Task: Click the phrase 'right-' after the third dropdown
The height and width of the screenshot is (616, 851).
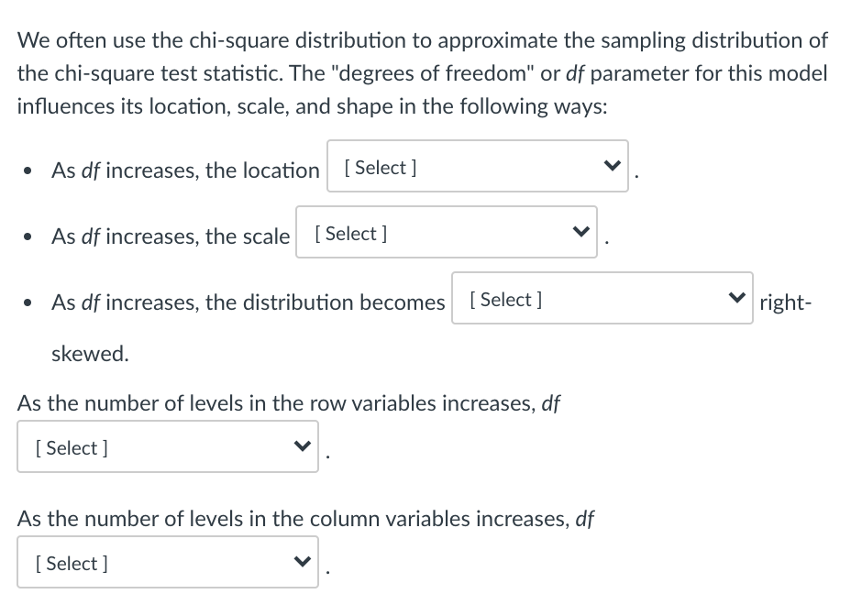Action: click(785, 302)
